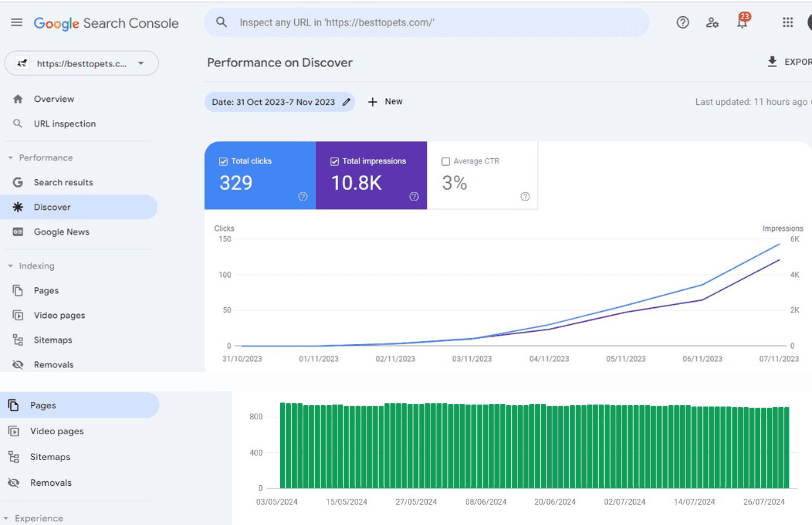Enable the Average CTR checkbox
Screen dimensions: 812x525
pyautogui.click(x=445, y=162)
